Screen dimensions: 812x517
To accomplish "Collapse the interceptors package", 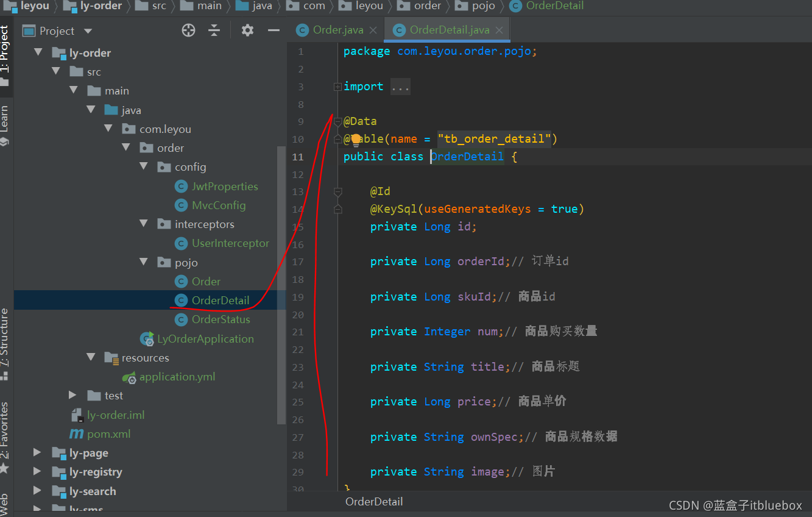I will [x=144, y=224].
